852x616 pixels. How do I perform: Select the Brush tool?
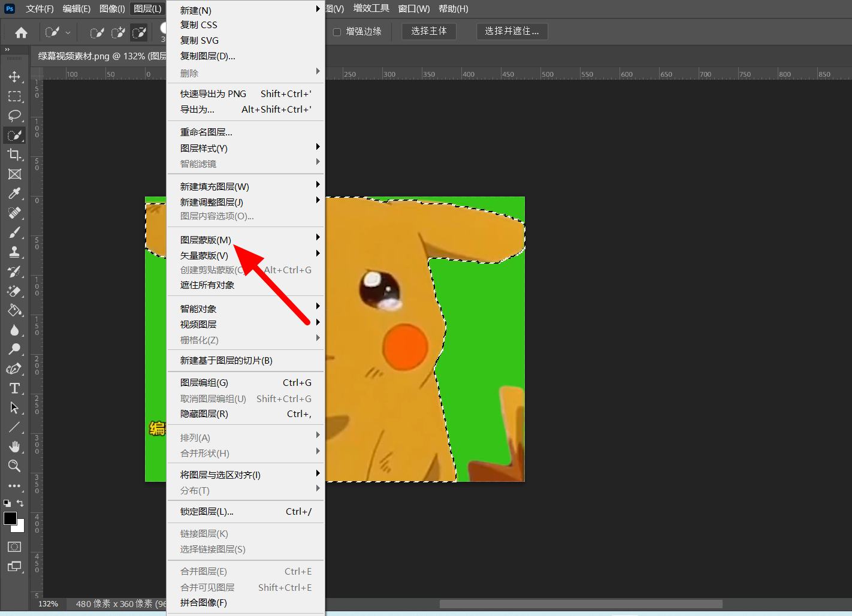click(x=14, y=232)
